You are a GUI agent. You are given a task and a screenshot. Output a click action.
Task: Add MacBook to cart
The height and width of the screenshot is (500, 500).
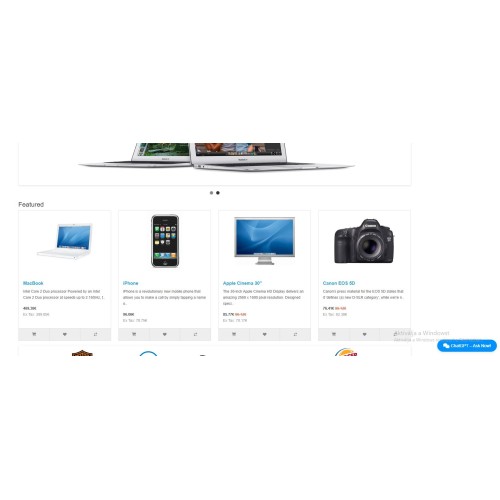[x=34, y=334]
